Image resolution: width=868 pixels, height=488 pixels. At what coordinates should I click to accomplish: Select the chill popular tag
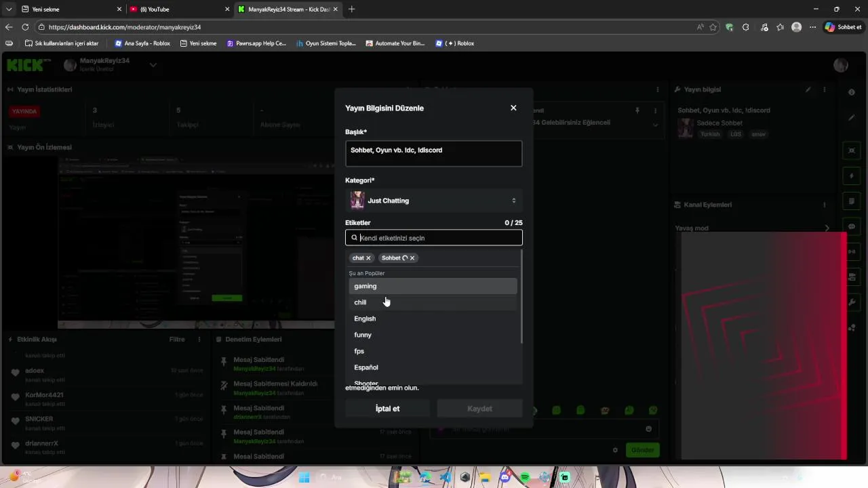point(433,302)
